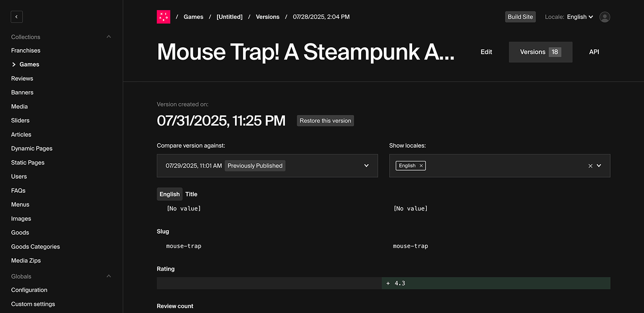644x313 pixels.
Task: Click the Build Site button
Action: coord(520,17)
